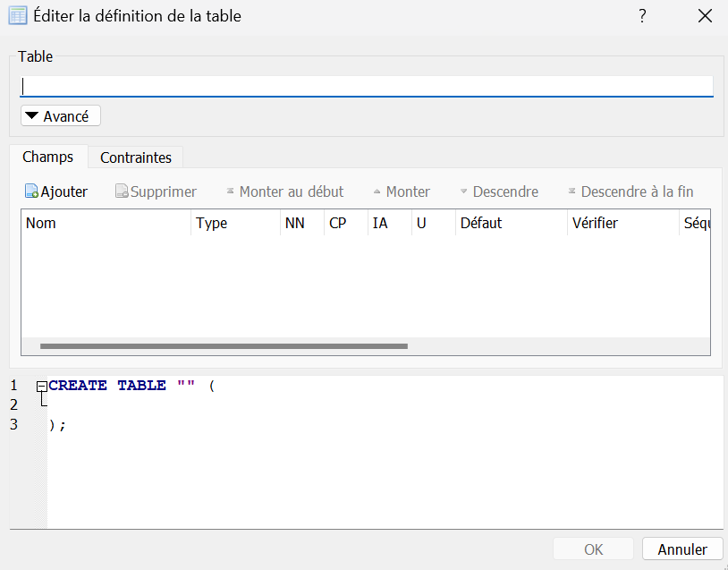
Task: Click the question mark help button
Action: click(642, 16)
